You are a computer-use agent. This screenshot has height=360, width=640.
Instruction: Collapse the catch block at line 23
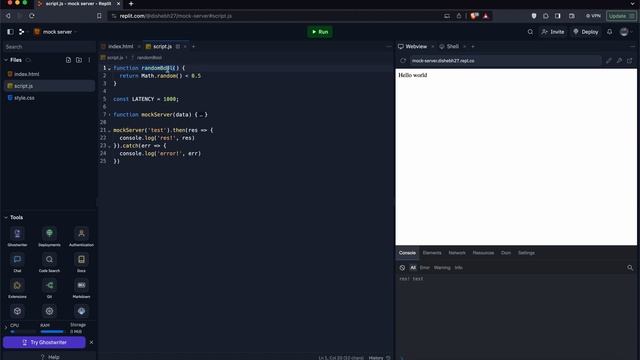[x=109, y=146]
